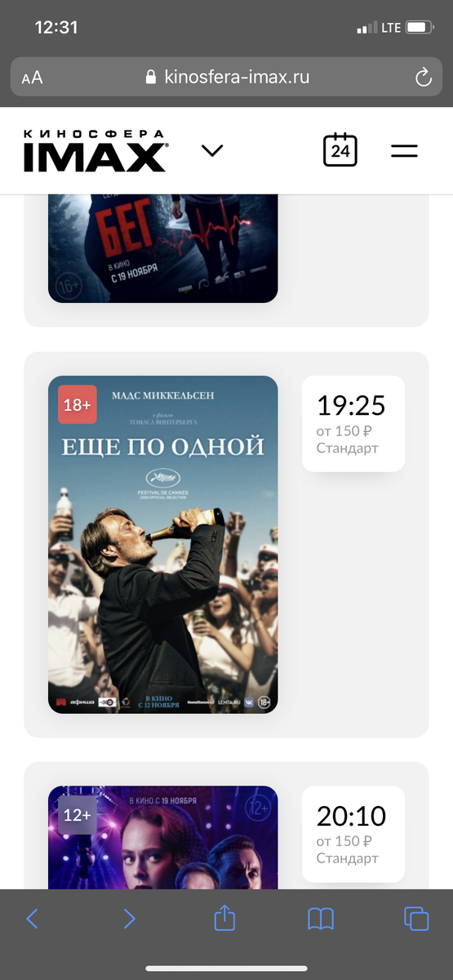This screenshot has height=980, width=453.
Task: Select the 19:25 showtime
Action: (353, 424)
